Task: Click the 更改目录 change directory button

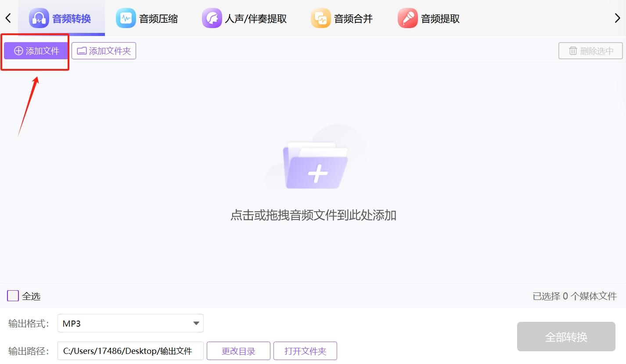Action: click(x=238, y=350)
